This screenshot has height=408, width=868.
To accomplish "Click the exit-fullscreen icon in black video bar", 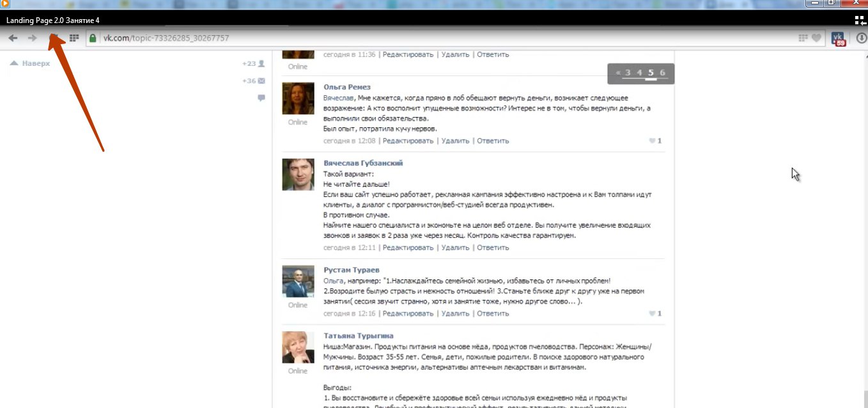I will [860, 20].
